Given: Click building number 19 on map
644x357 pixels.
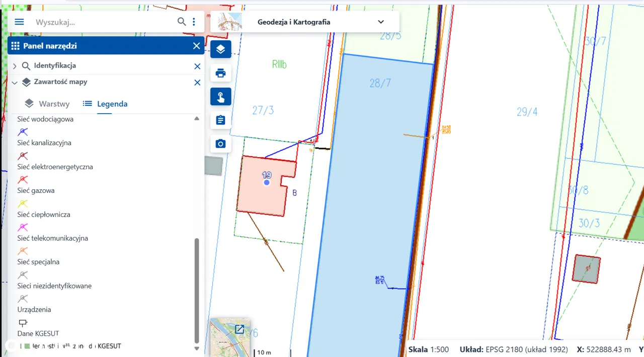Looking at the screenshot, I should pos(267,182).
